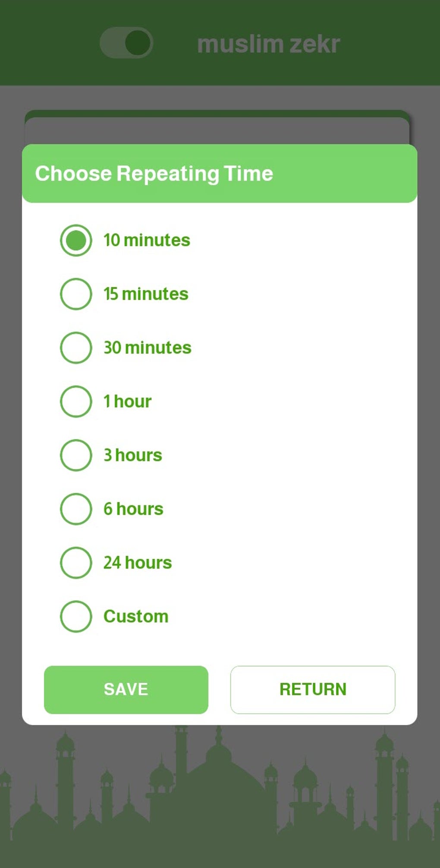Choose the 15 minutes radio button

click(x=76, y=294)
